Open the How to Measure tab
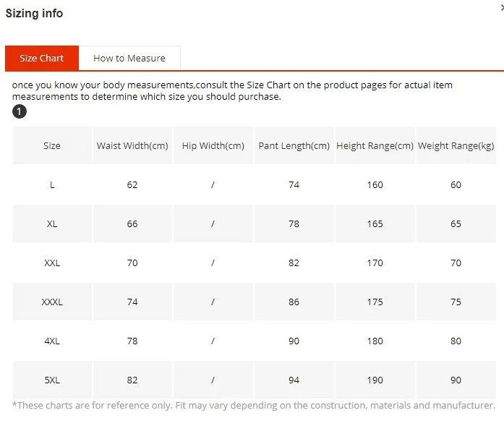The height and width of the screenshot is (439, 504). pos(129,58)
